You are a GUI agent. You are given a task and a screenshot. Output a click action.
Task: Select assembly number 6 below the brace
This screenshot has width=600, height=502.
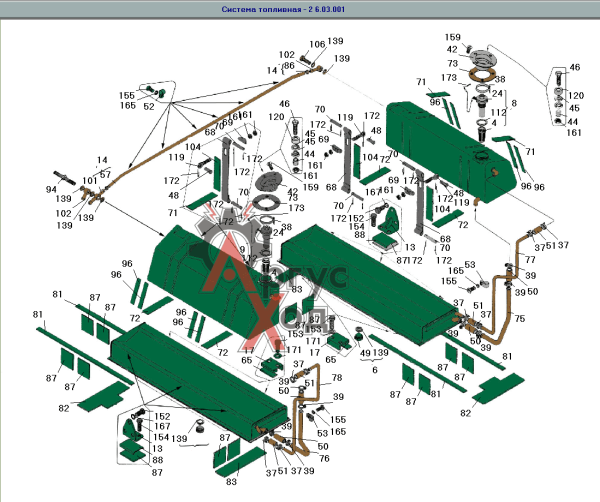click(x=375, y=370)
